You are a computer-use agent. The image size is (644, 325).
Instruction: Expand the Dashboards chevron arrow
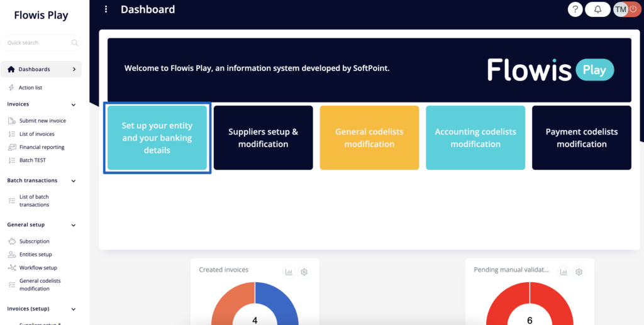point(74,69)
